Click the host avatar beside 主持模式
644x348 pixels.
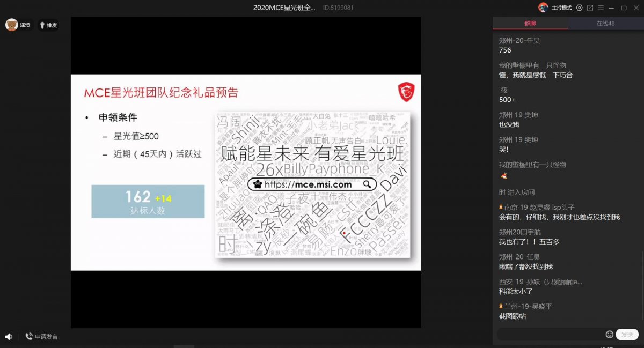544,8
